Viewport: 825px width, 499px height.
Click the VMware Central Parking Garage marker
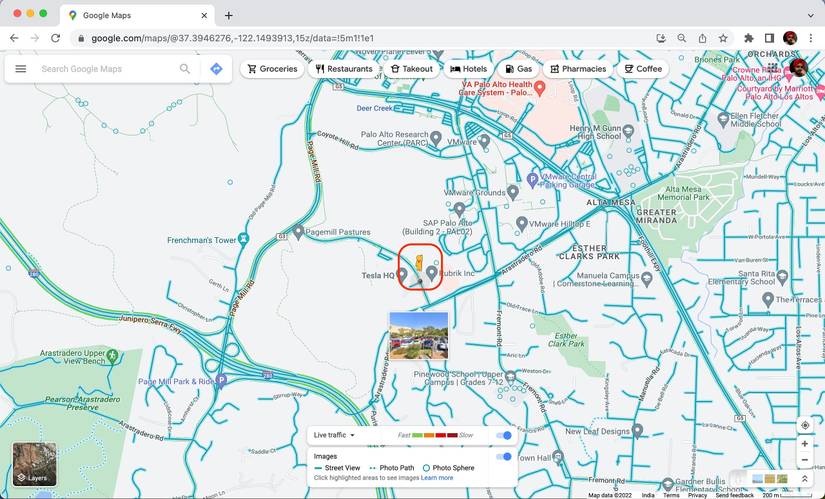pyautogui.click(x=532, y=180)
